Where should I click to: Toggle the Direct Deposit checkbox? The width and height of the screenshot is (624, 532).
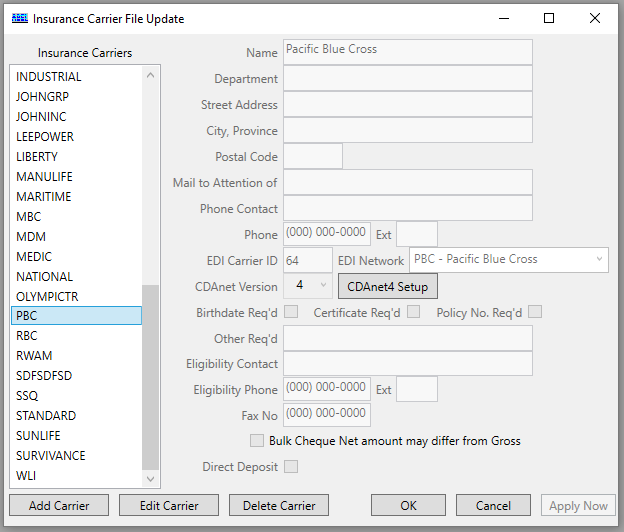point(291,466)
